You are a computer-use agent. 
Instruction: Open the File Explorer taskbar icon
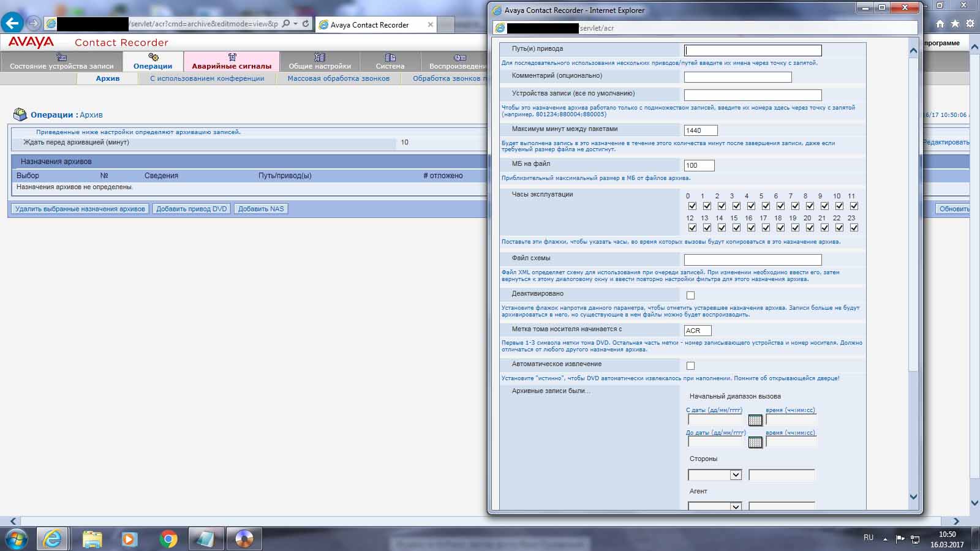pyautogui.click(x=92, y=539)
